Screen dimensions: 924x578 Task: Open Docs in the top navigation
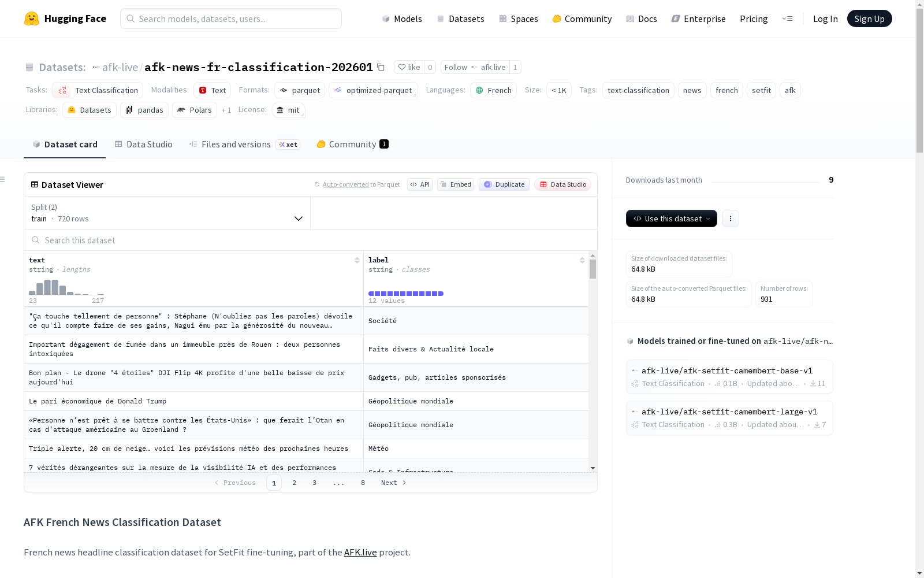coord(642,18)
